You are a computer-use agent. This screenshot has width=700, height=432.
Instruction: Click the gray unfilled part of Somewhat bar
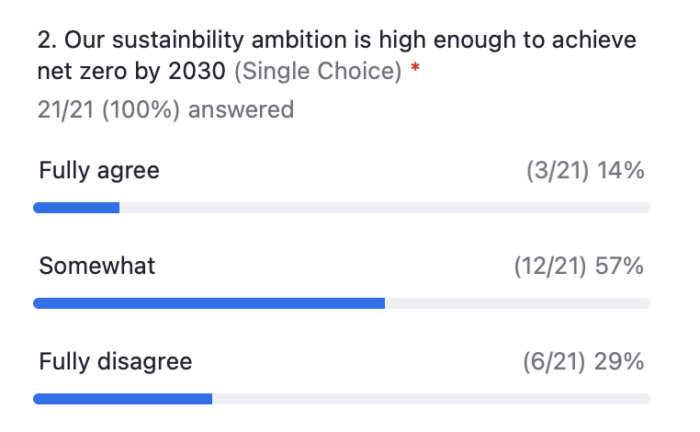[518, 303]
